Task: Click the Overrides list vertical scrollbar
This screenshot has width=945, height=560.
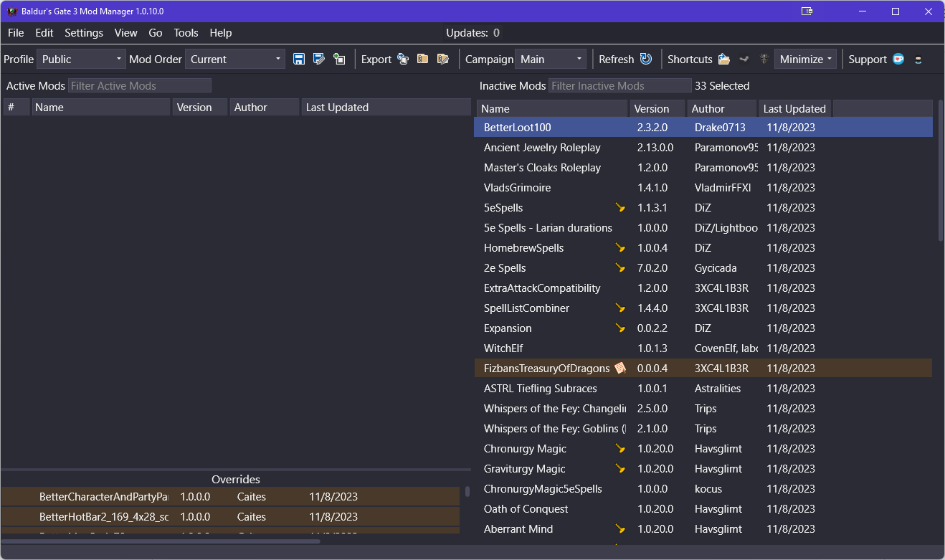Action: [x=467, y=492]
